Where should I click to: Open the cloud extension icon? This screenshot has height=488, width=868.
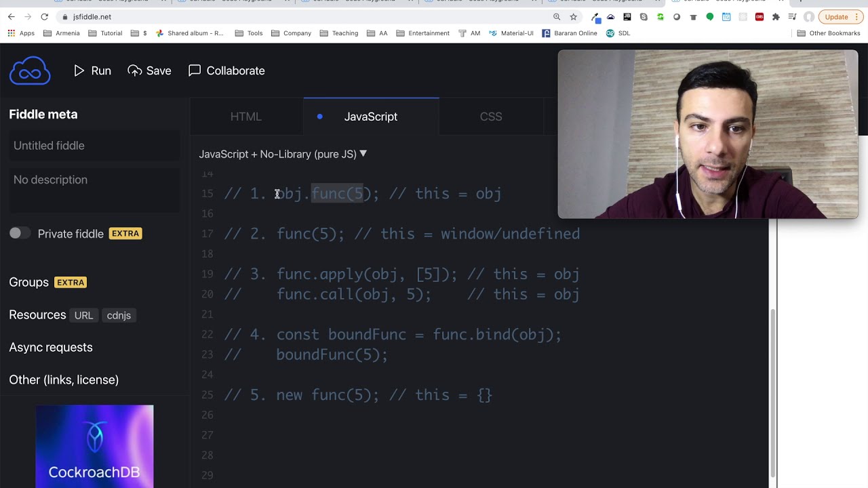tap(611, 17)
